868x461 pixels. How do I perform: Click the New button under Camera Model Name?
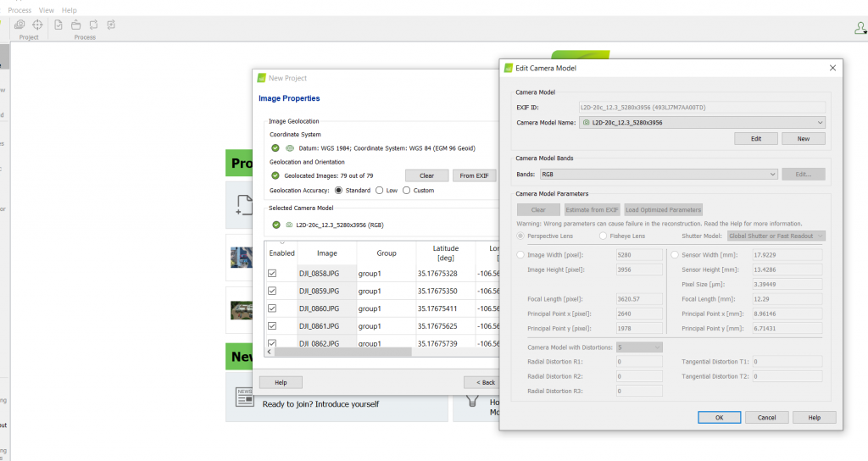click(803, 138)
